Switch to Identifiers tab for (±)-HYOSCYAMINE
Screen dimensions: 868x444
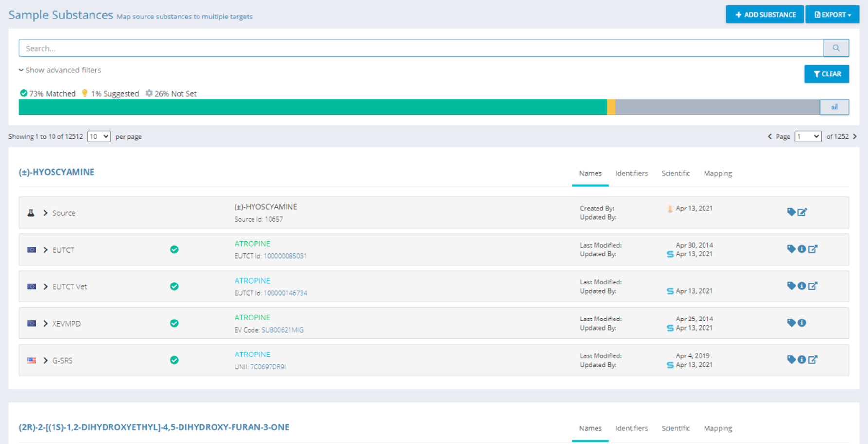[x=631, y=173]
